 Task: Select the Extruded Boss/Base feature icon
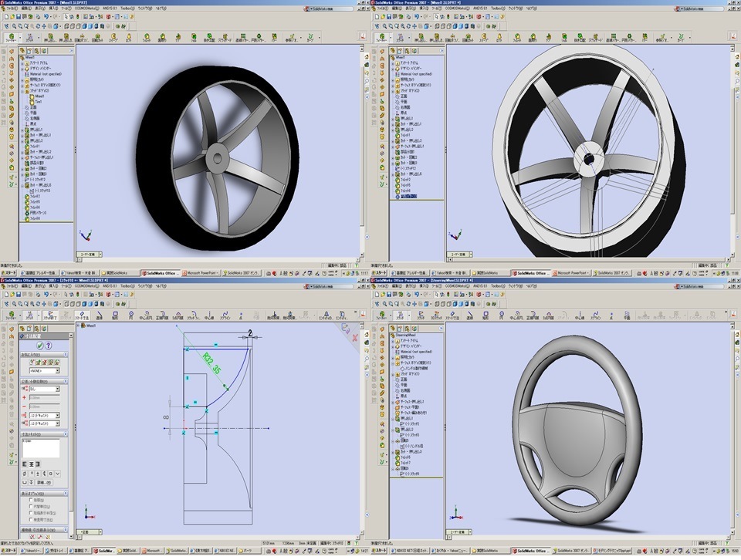50,37
